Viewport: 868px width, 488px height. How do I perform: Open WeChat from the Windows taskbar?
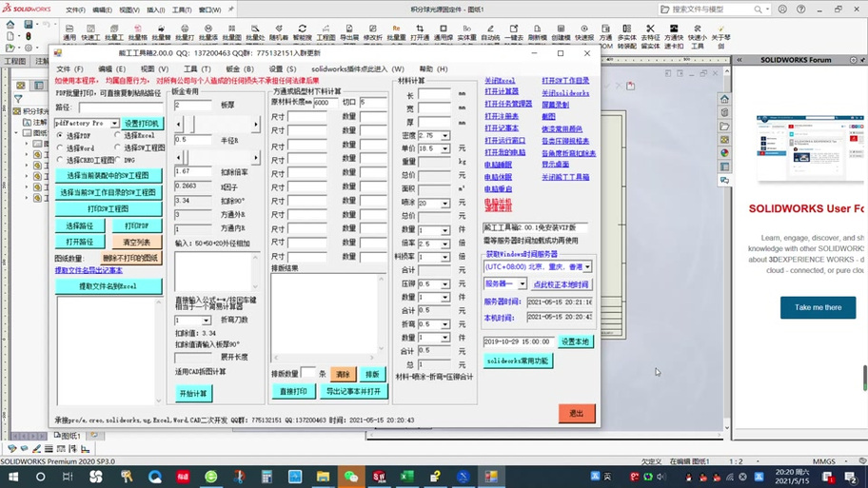pos(351,477)
